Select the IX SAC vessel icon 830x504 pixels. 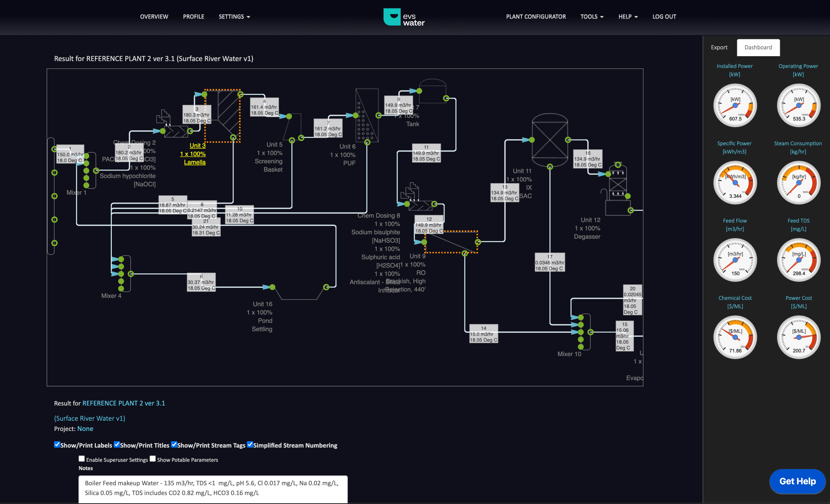550,140
